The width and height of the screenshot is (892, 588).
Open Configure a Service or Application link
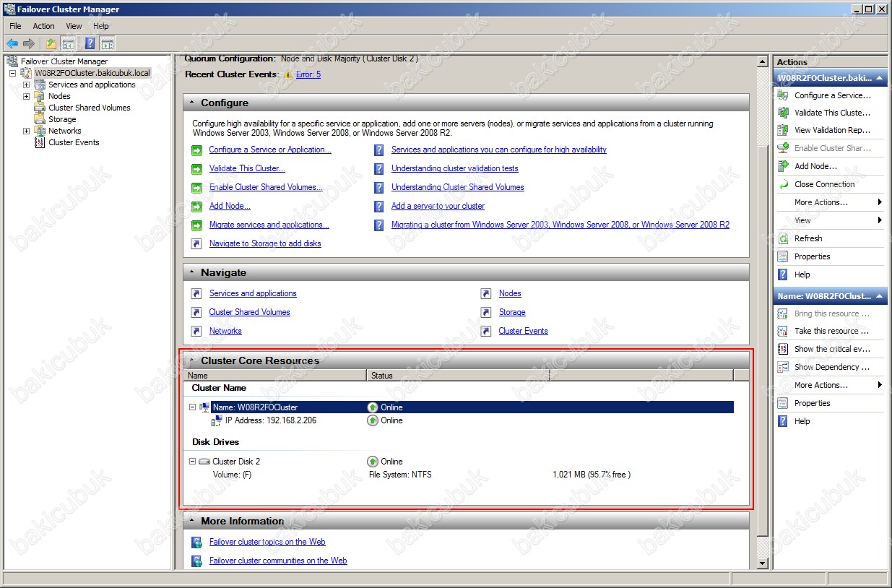point(270,150)
